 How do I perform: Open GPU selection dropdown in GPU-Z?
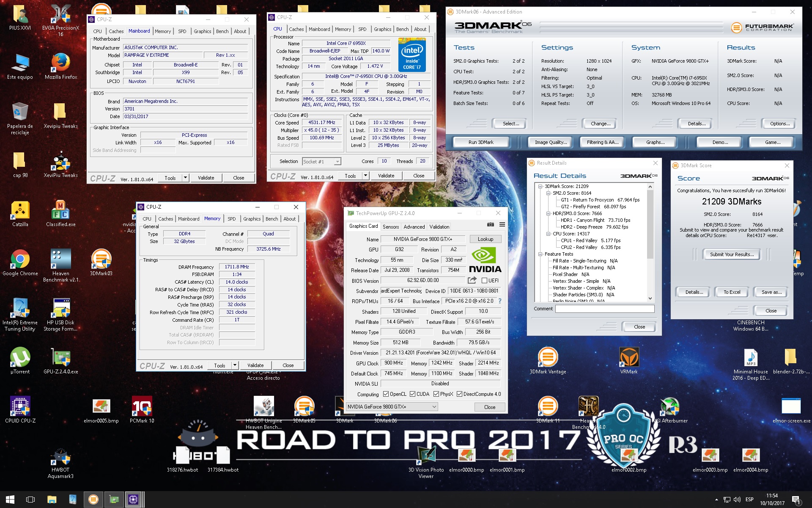tap(392, 407)
